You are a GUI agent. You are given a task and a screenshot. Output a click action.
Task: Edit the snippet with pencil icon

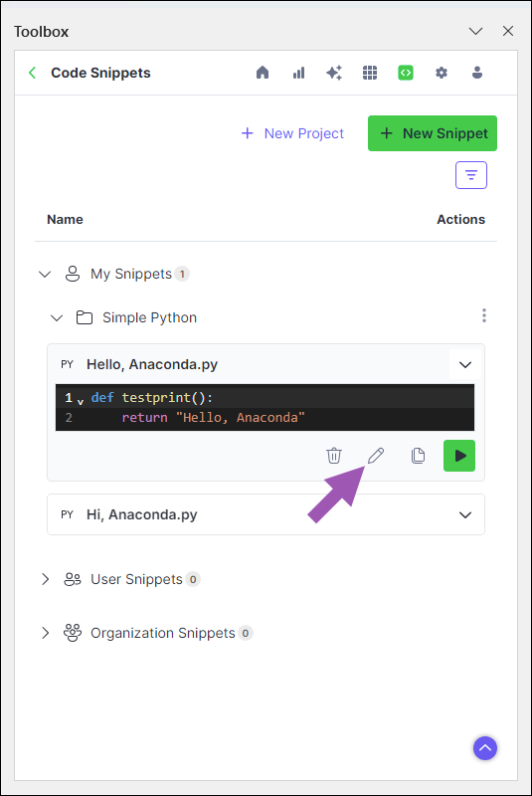(x=376, y=456)
